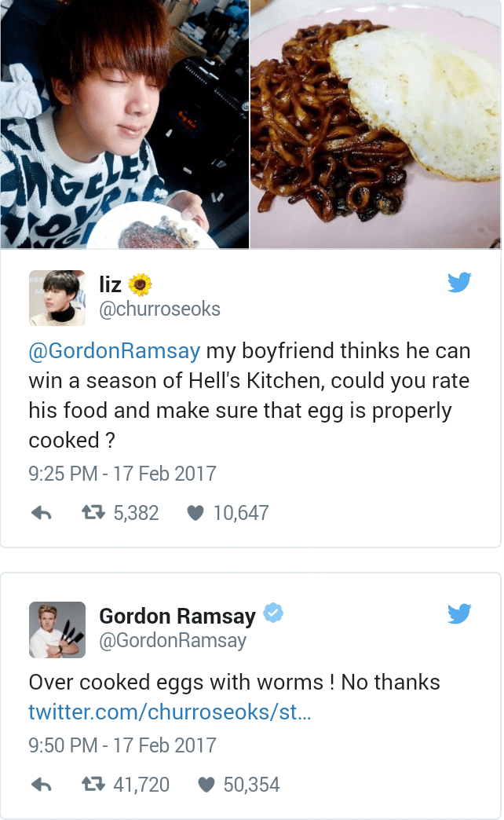Screen dimensions: 504x820
Task: Retweet liz's tweet with 5,382 retweets
Action: [x=93, y=512]
